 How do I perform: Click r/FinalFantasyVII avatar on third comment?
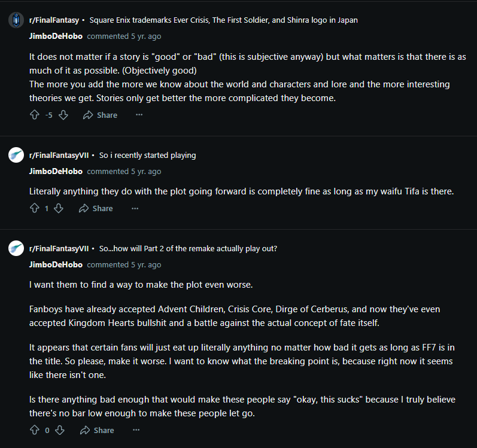[16, 249]
